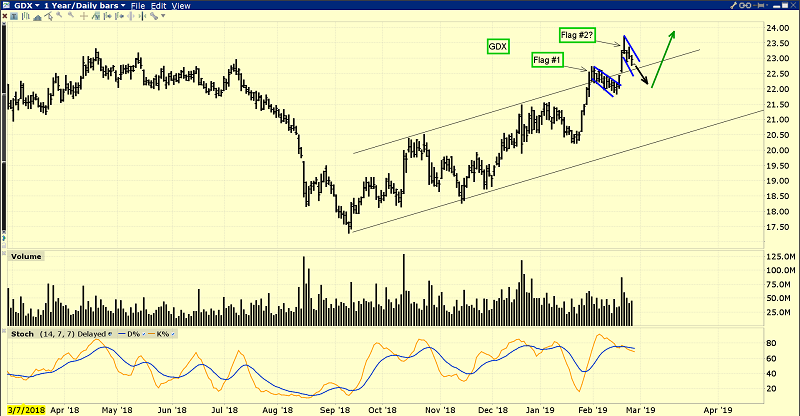Click the pin window icon in title bar
Screen dimensions: 800x416
pos(758,6)
